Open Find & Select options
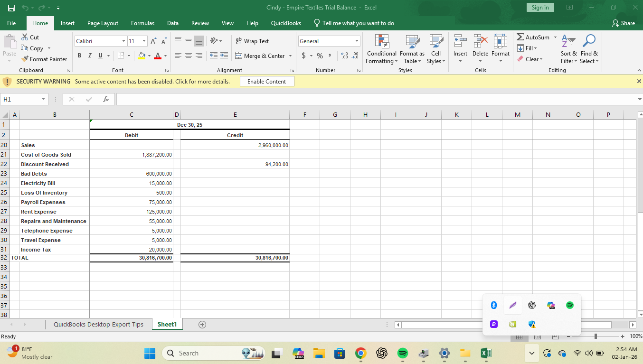This screenshot has height=364, width=643. coord(589,49)
